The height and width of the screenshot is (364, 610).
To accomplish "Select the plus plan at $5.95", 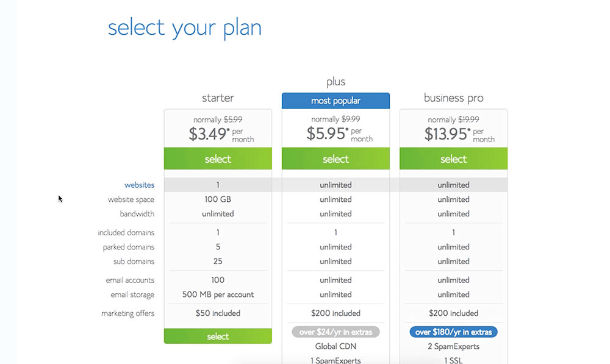I will [x=335, y=159].
